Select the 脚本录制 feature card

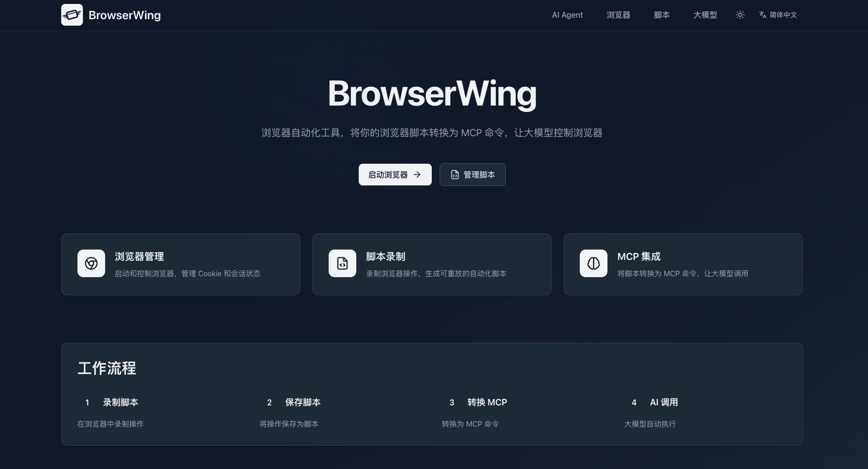(432, 264)
